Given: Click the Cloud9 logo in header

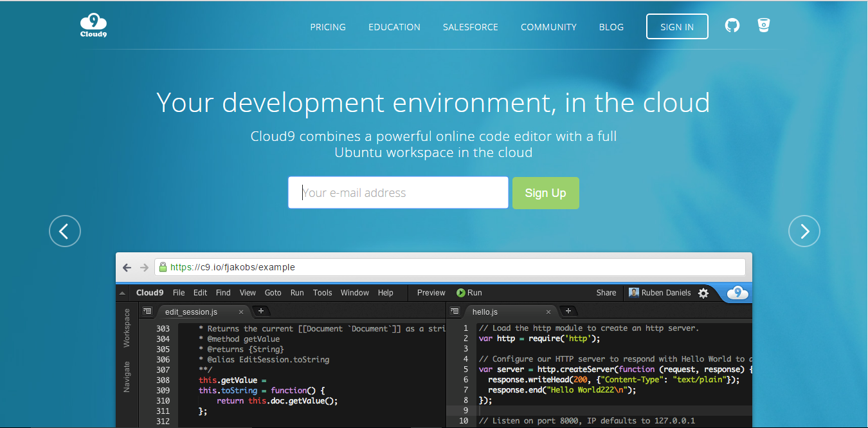Looking at the screenshot, I should pos(93,26).
